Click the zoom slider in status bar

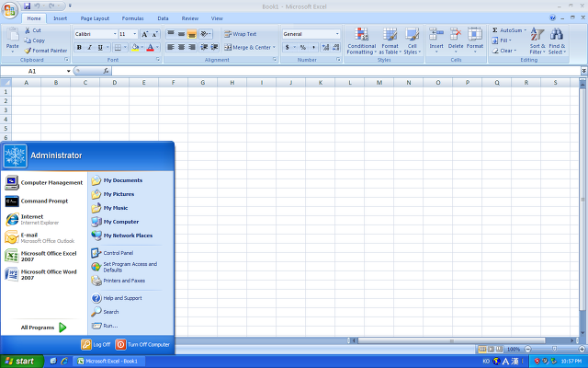[554, 350]
